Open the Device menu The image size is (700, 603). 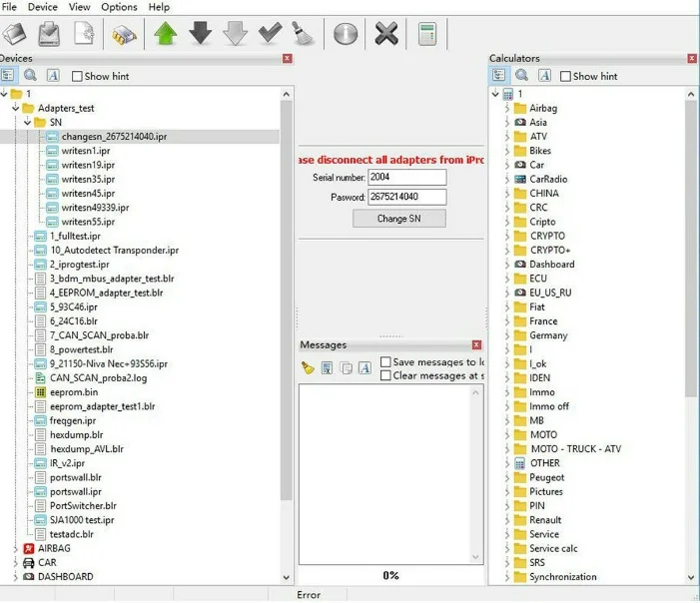(42, 7)
